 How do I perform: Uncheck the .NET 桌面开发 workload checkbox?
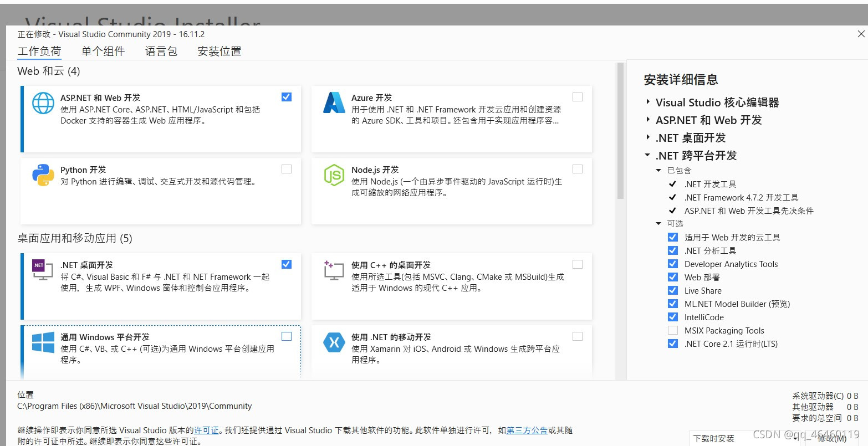[x=287, y=264]
